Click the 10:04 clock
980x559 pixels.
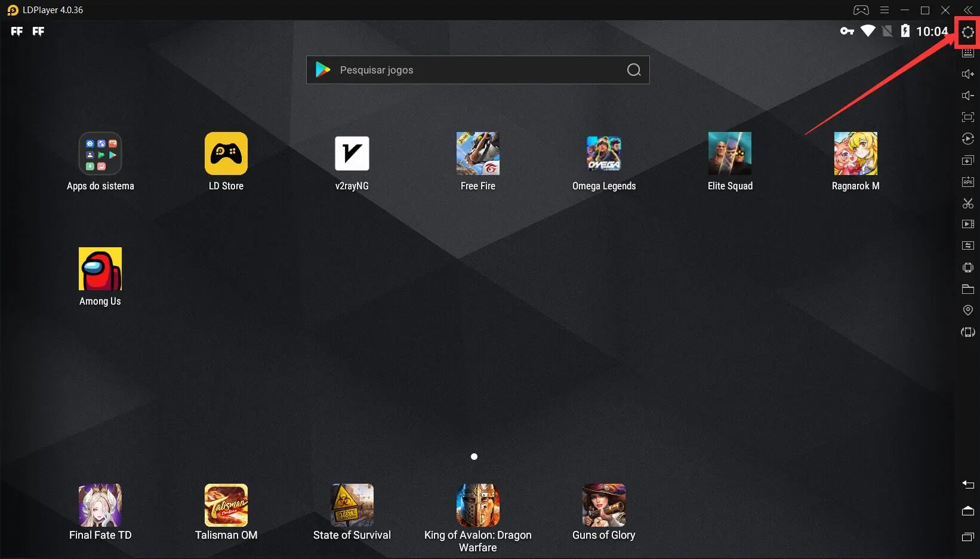coord(932,31)
